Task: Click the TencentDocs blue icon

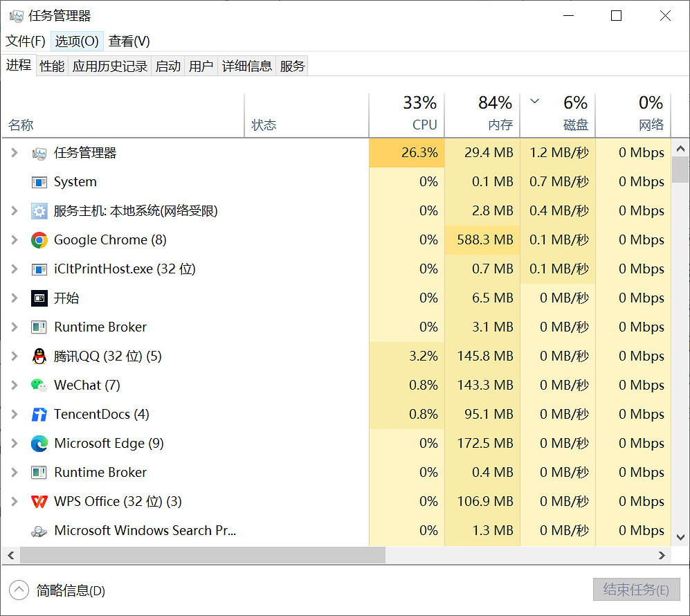Action: (39, 414)
